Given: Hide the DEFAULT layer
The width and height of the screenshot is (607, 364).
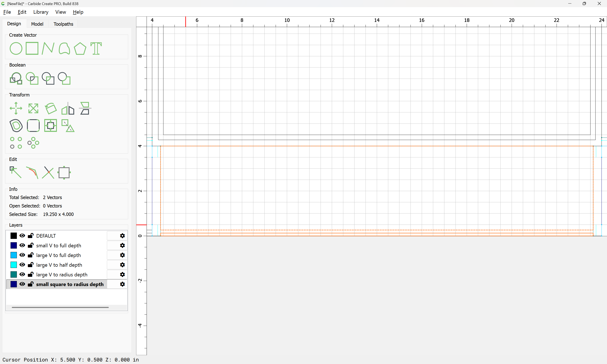Looking at the screenshot, I should click(x=22, y=236).
